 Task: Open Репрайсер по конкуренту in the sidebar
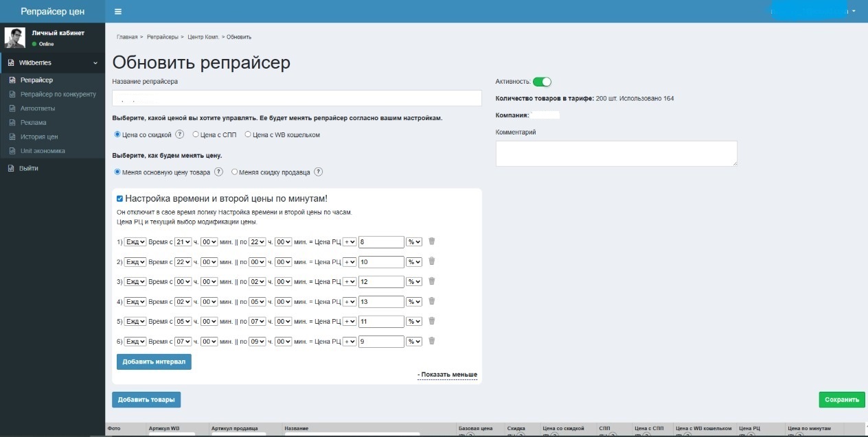tap(58, 94)
